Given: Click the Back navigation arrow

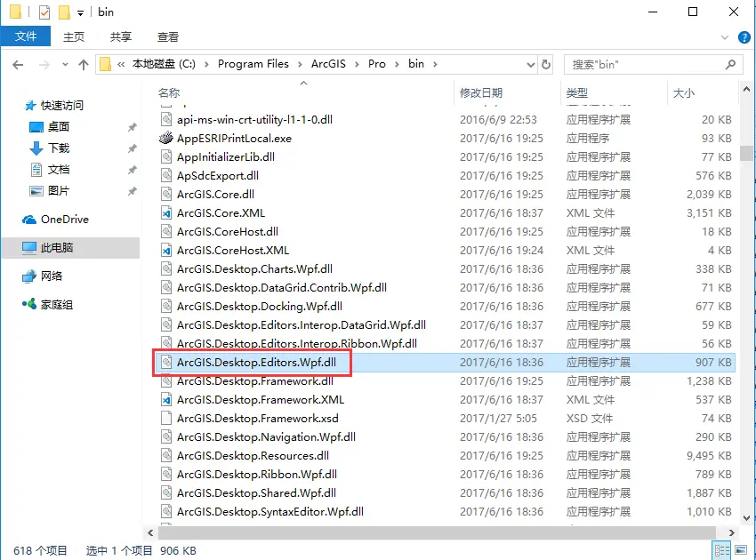Looking at the screenshot, I should point(18,65).
